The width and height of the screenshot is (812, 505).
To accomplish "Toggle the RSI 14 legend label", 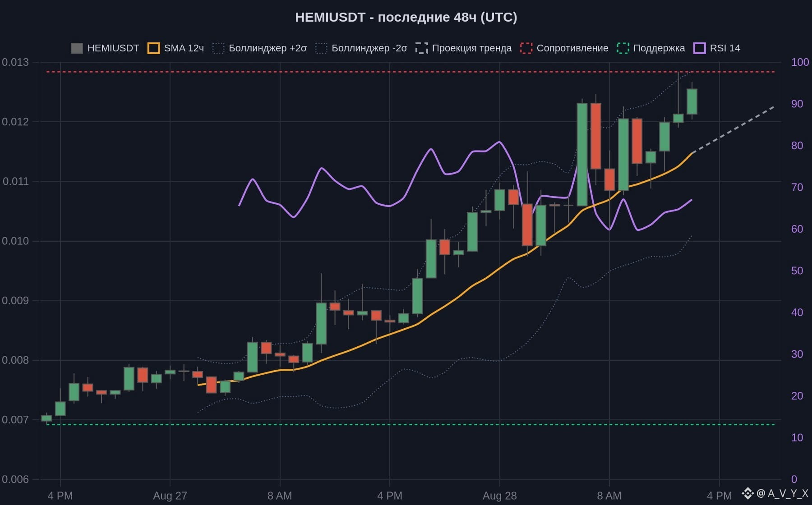I will click(725, 48).
